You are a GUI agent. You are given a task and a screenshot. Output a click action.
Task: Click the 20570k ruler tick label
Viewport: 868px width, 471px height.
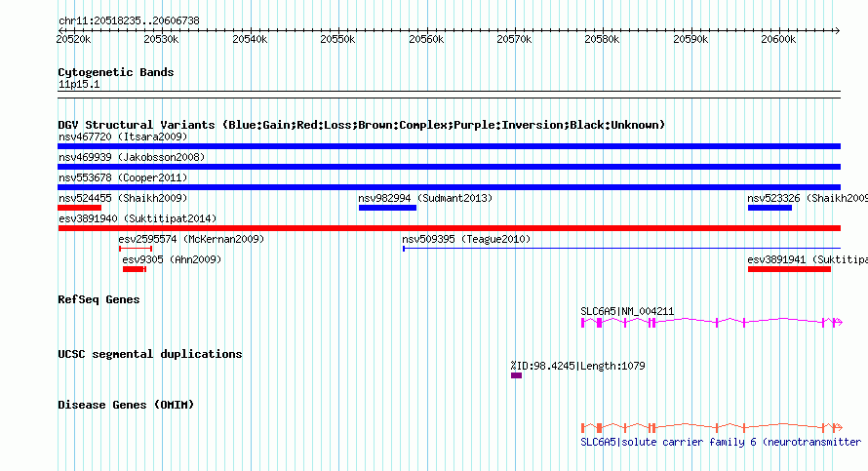point(514,39)
